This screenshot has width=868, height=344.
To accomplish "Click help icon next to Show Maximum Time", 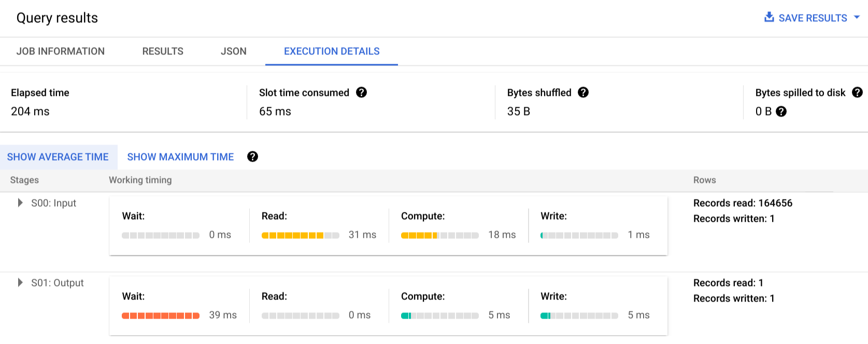I will [252, 156].
